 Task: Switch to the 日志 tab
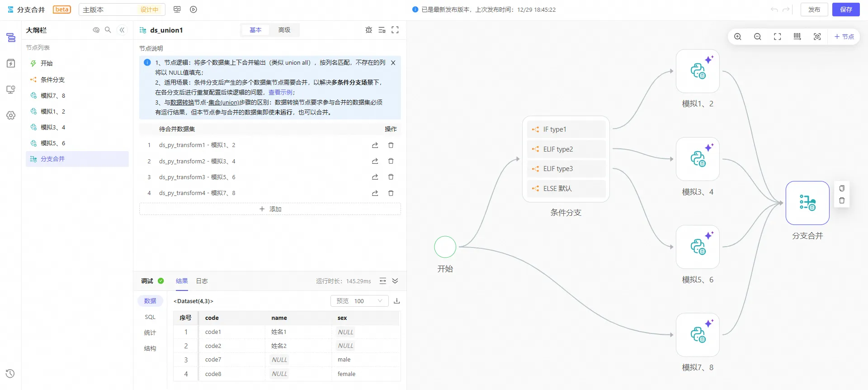[202, 281]
